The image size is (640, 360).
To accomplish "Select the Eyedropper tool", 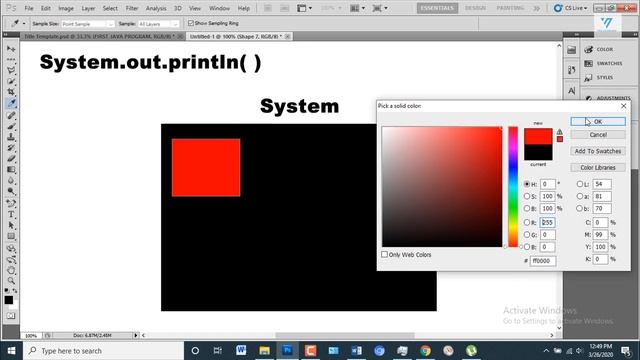I will pos(11,103).
